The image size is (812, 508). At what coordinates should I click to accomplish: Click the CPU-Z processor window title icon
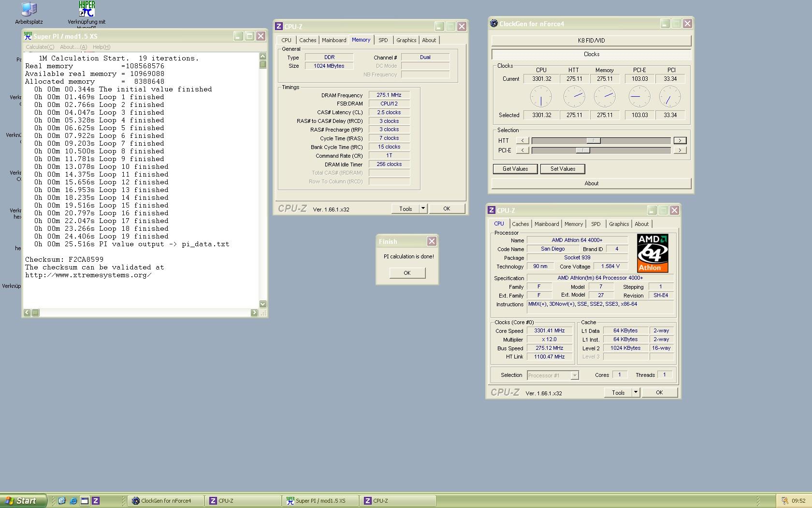492,210
